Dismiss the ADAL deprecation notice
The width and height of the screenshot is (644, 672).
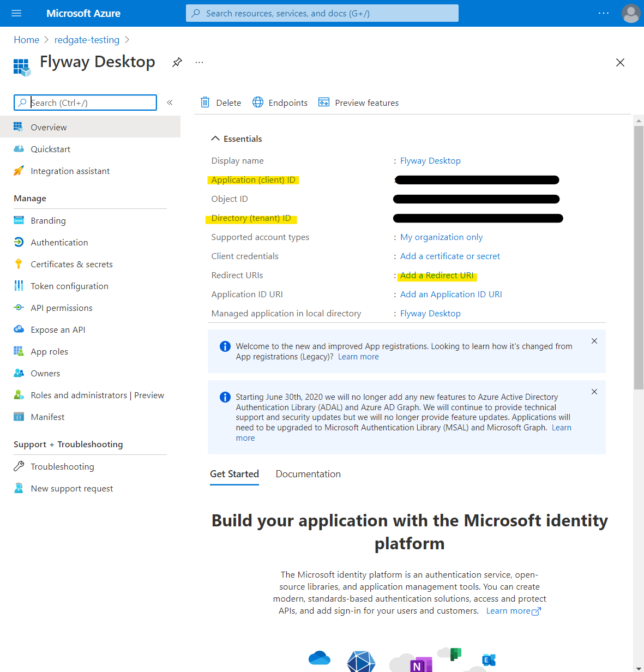(594, 392)
